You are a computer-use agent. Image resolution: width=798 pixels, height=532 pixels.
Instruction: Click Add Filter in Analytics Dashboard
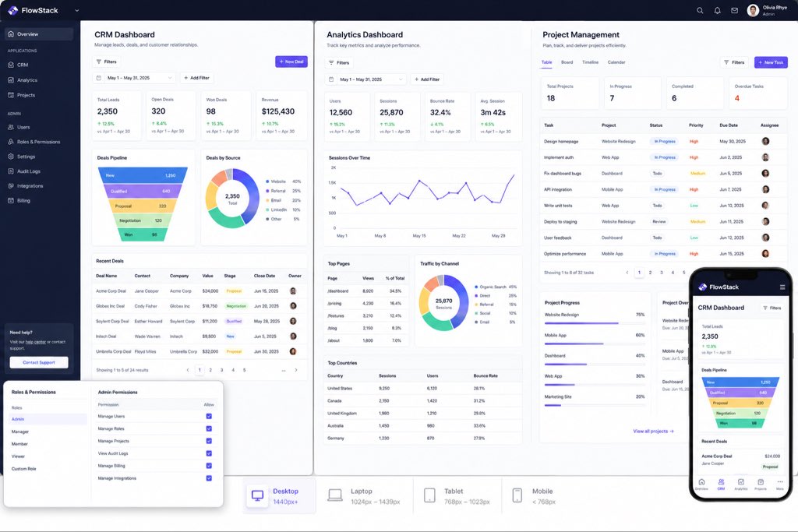pyautogui.click(x=427, y=79)
